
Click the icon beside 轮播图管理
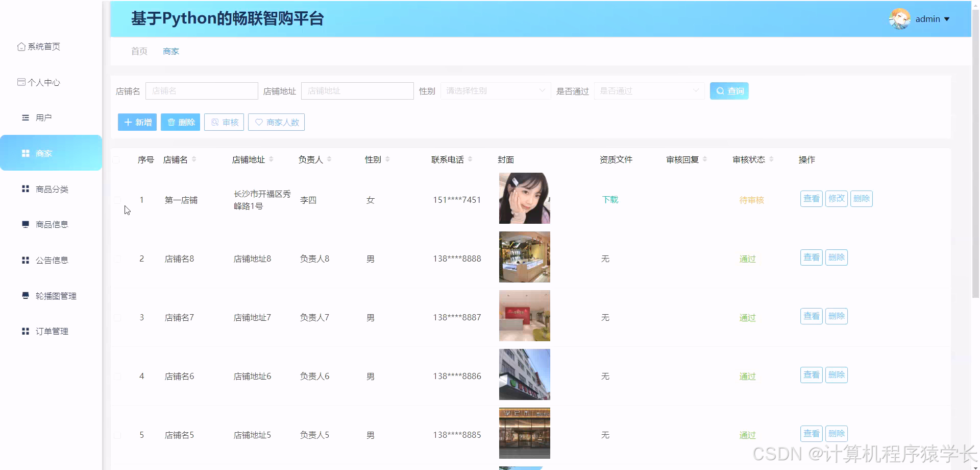pos(26,295)
